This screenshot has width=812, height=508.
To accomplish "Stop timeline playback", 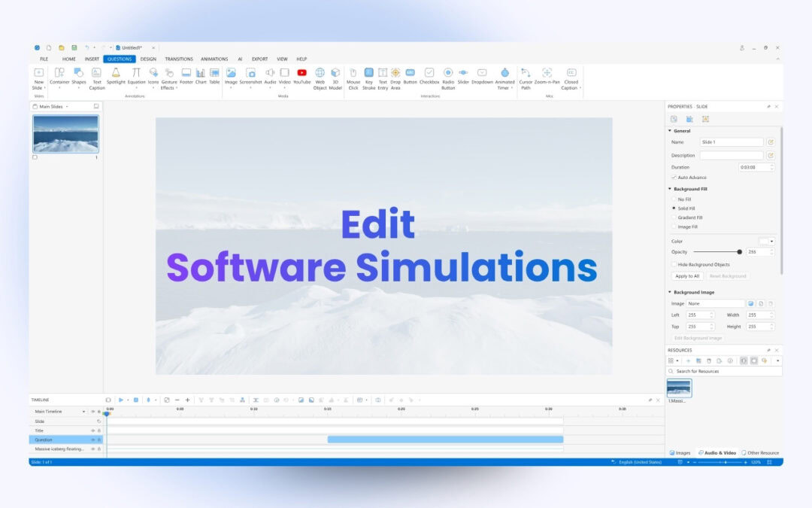I will [x=136, y=400].
